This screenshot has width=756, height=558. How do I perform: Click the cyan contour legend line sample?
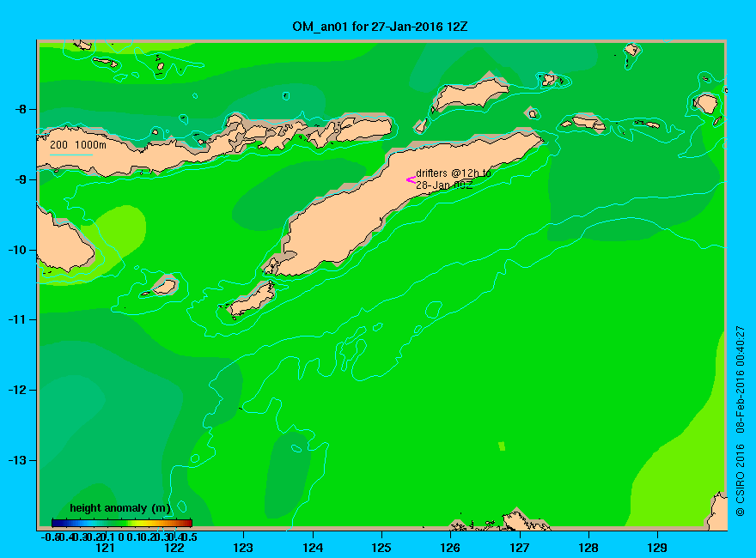[x=71, y=155]
